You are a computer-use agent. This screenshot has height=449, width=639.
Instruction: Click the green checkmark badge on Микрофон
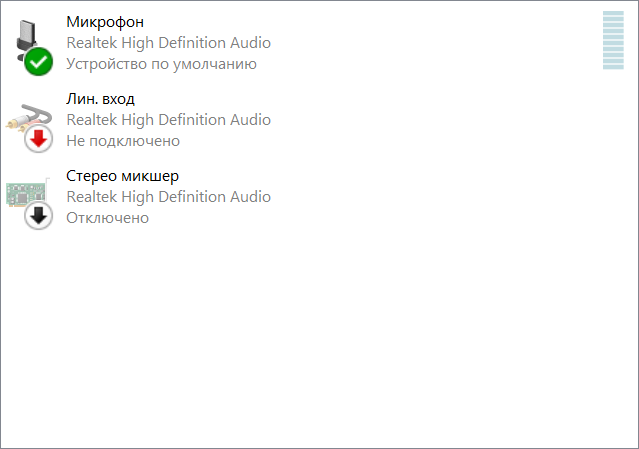(39, 61)
